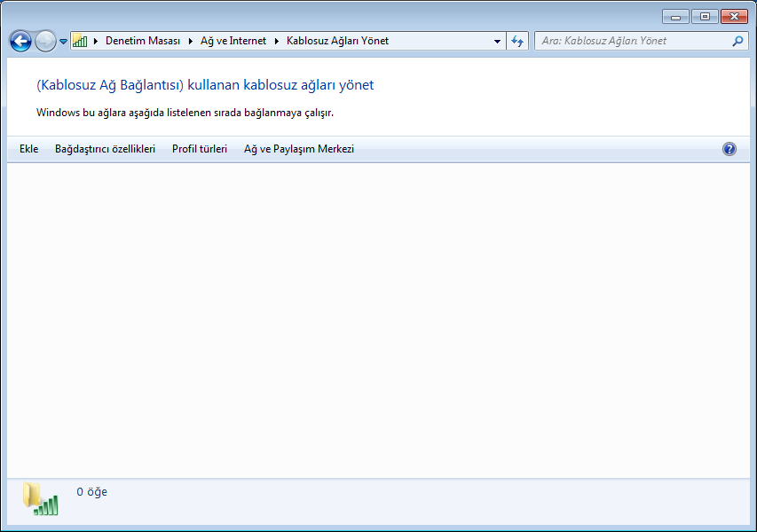Viewport: 757px width, 532px height.
Task: Click the search magnifier icon
Action: point(737,41)
